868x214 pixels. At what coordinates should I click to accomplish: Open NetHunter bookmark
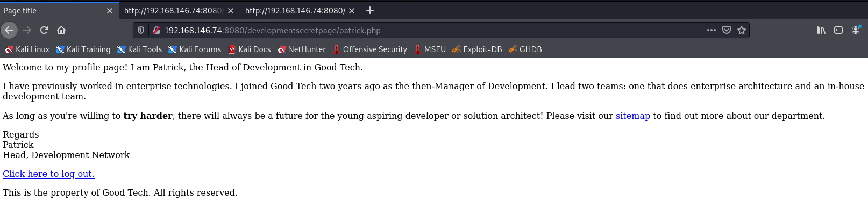(x=302, y=49)
